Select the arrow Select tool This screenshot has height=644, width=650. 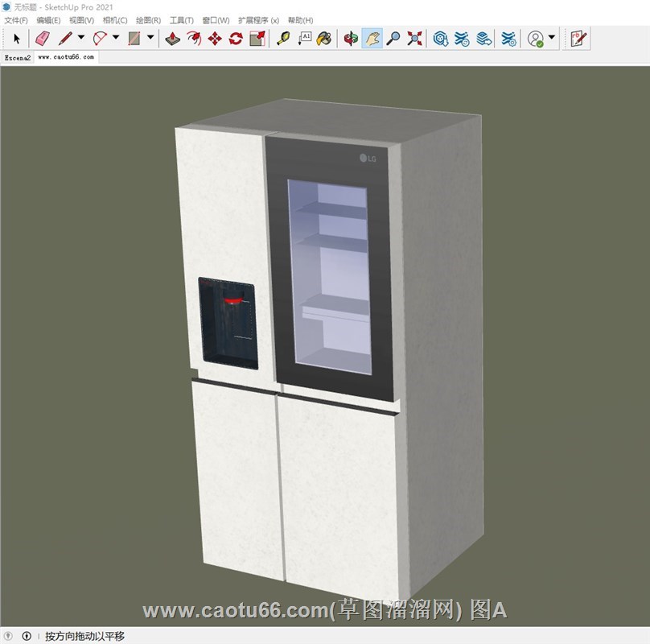pyautogui.click(x=17, y=38)
